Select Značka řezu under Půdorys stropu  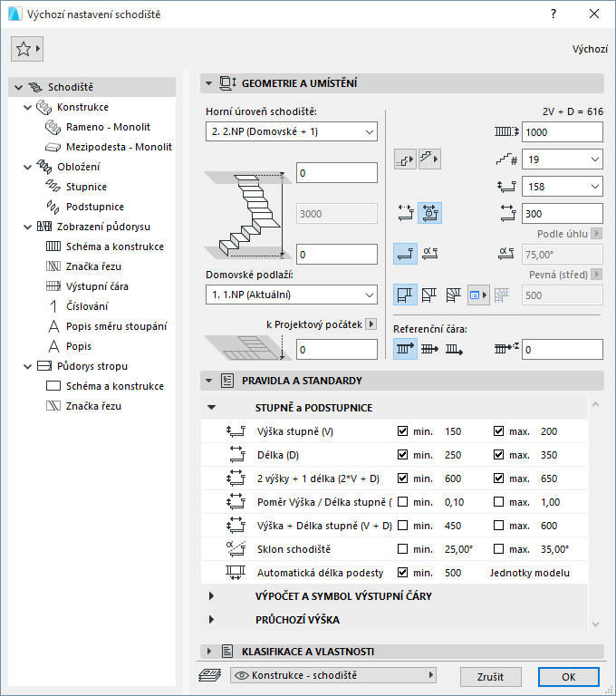[93, 406]
